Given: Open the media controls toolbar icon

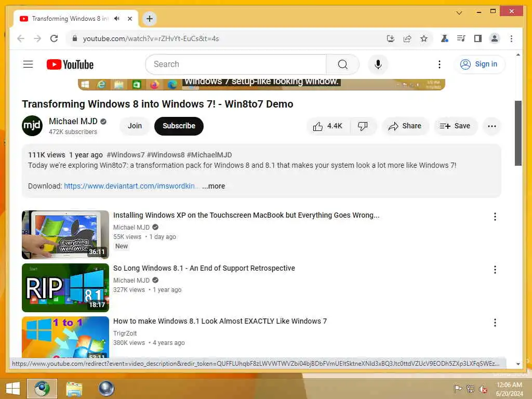Looking at the screenshot, I should tap(461, 38).
